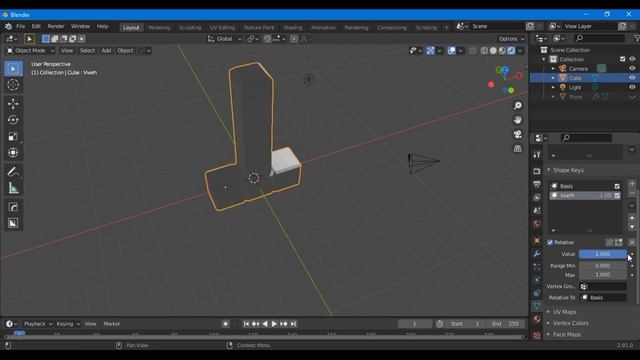Select the Annotate tool
This screenshot has width=640, height=360.
(13, 172)
